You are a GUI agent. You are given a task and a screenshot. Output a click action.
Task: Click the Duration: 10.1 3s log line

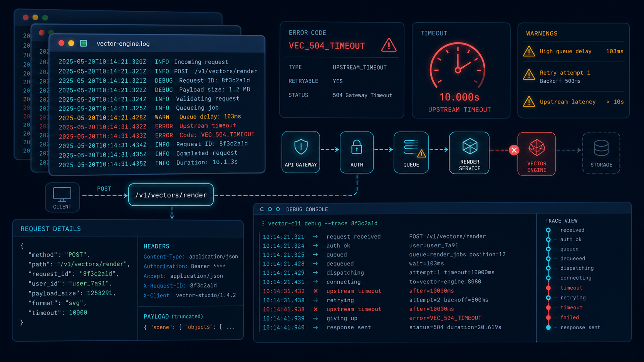(x=148, y=163)
